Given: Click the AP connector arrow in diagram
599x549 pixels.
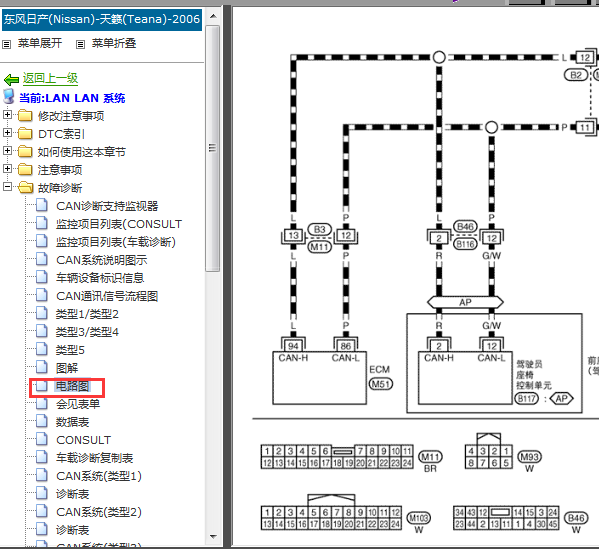Looking at the screenshot, I should tap(465, 303).
